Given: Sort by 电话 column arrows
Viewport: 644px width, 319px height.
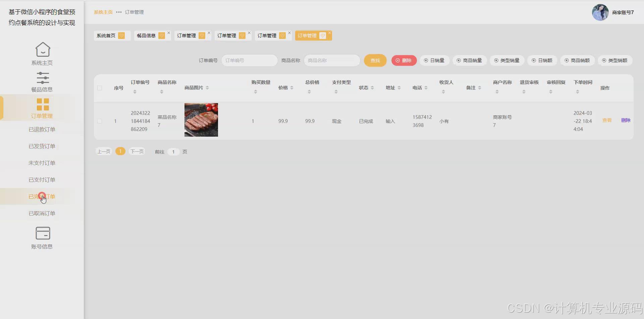Looking at the screenshot, I should pos(426,88).
